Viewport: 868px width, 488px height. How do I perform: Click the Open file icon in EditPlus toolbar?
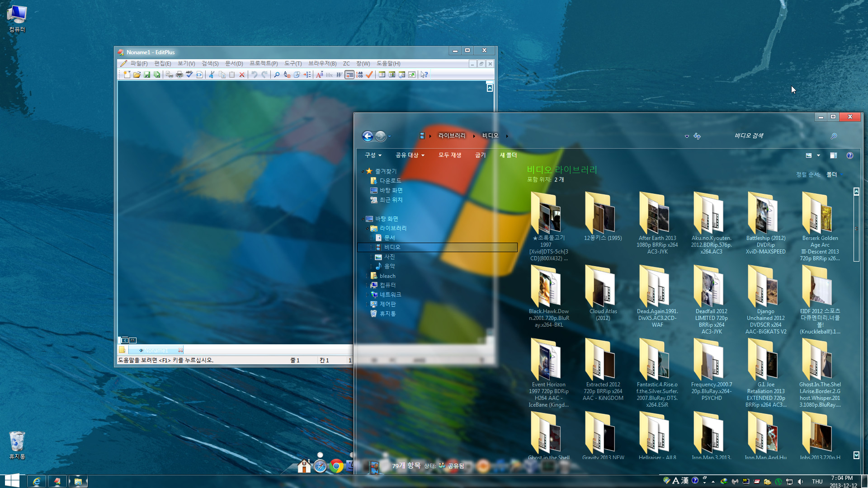point(137,75)
